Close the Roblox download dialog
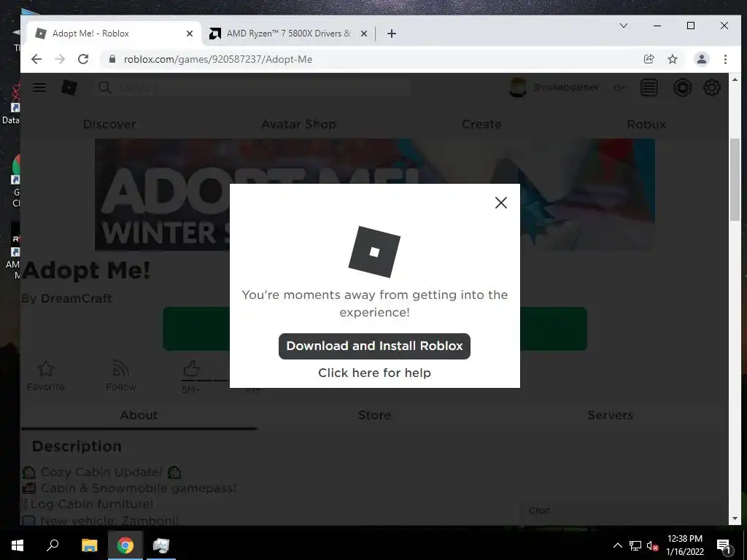The image size is (747, 560). pyautogui.click(x=500, y=203)
